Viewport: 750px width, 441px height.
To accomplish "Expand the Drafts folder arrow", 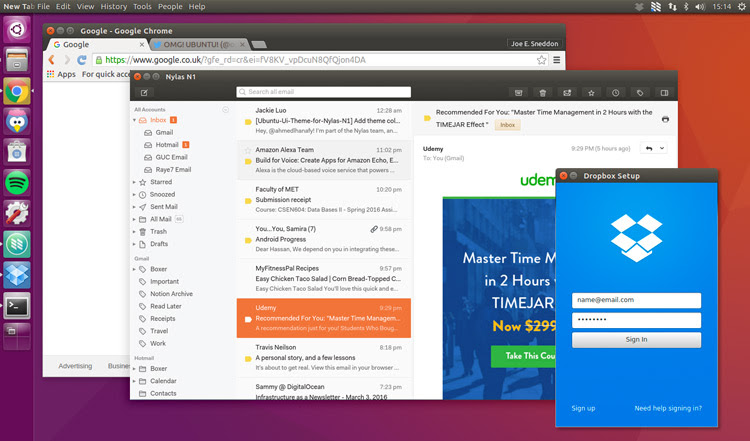I will click(x=134, y=244).
